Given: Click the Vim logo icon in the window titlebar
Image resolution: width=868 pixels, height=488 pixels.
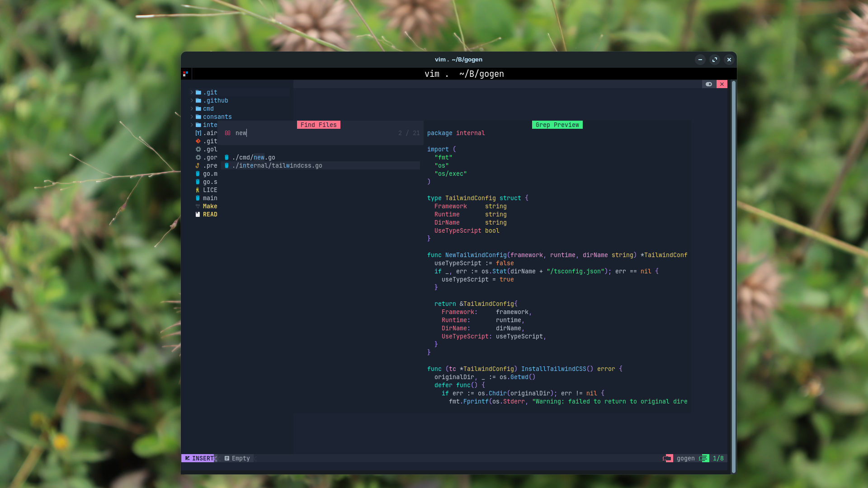Looking at the screenshot, I should 185,74.
